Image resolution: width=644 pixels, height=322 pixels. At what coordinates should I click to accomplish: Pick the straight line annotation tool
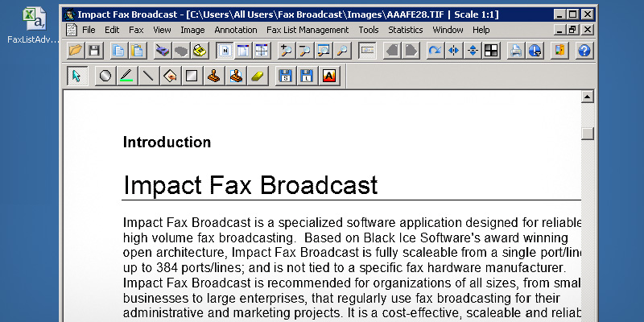point(147,76)
